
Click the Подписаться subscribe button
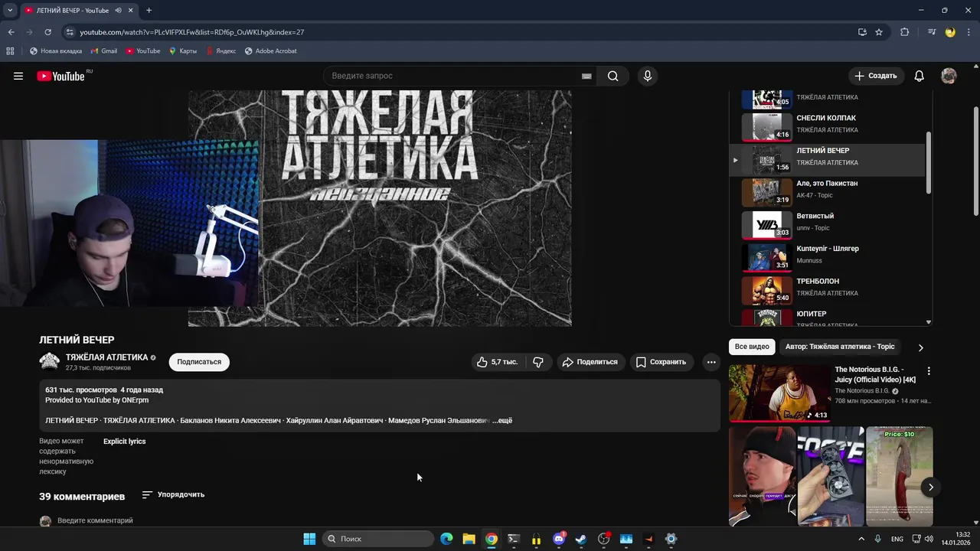tap(199, 362)
